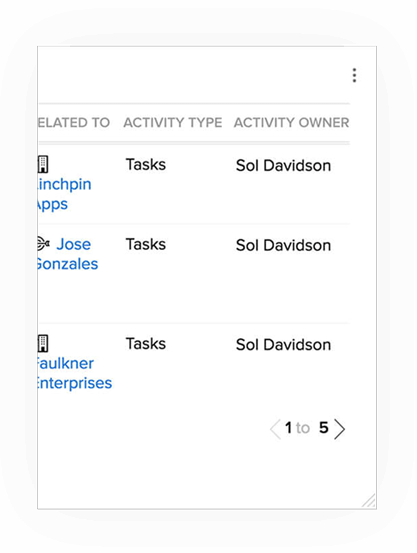Open the Jose Gonzales contact link
Image resolution: width=417 pixels, height=553 pixels.
68,254
